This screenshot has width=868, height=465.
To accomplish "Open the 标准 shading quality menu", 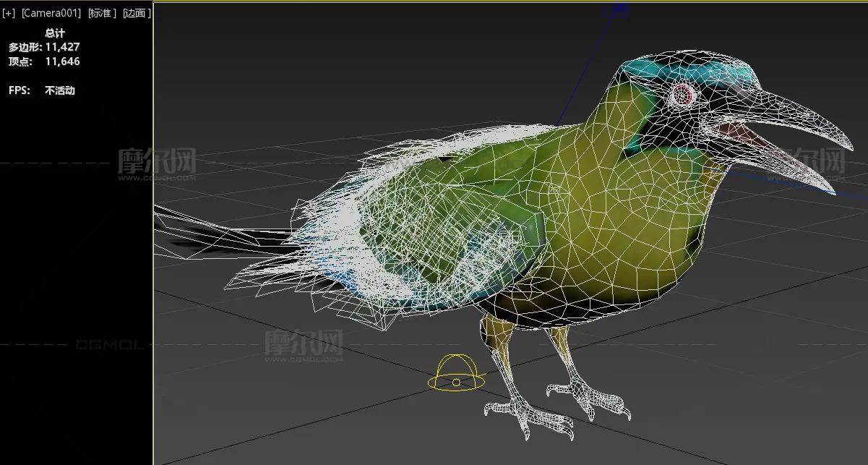I will [x=102, y=14].
